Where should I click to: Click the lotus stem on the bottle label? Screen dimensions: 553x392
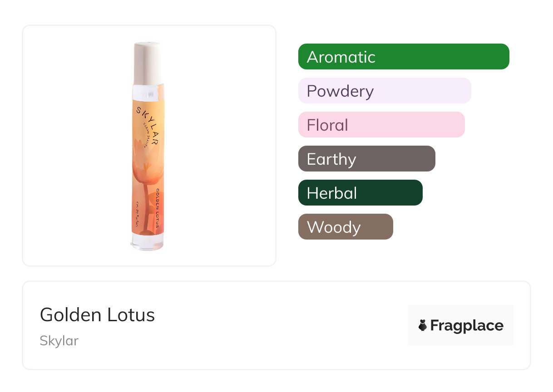point(147,211)
